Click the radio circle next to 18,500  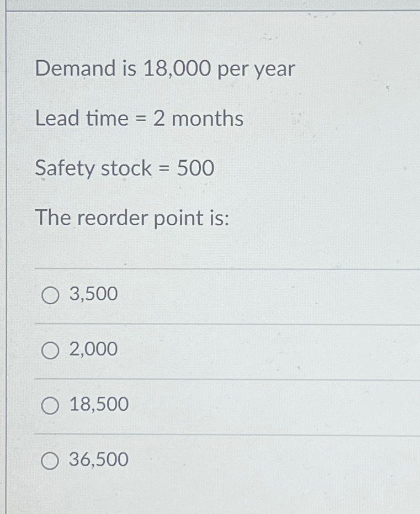coord(50,405)
